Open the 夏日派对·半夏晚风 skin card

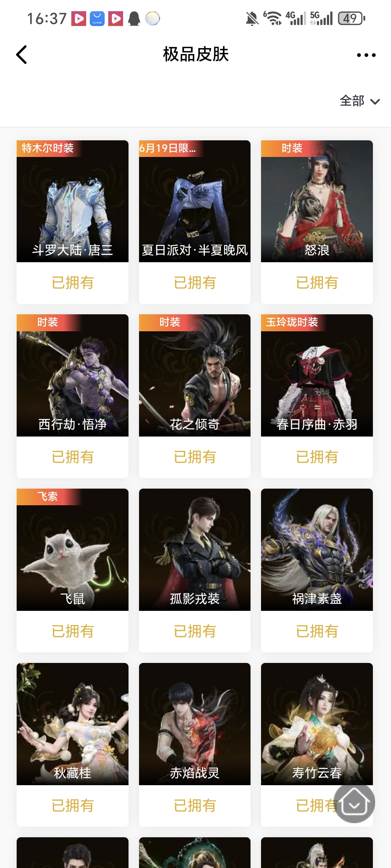pos(195,222)
